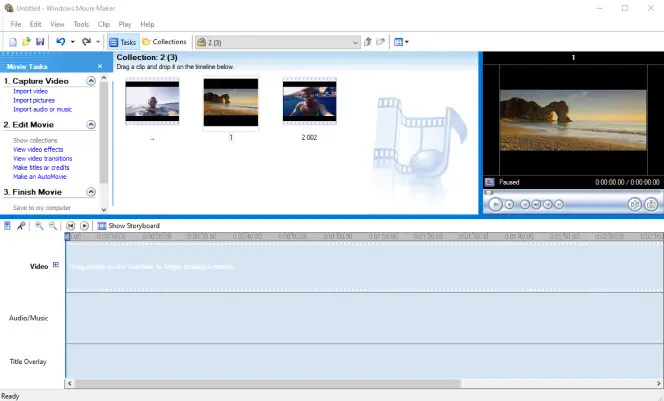Click Make titles or credits link
The height and width of the screenshot is (401, 664).
point(41,167)
